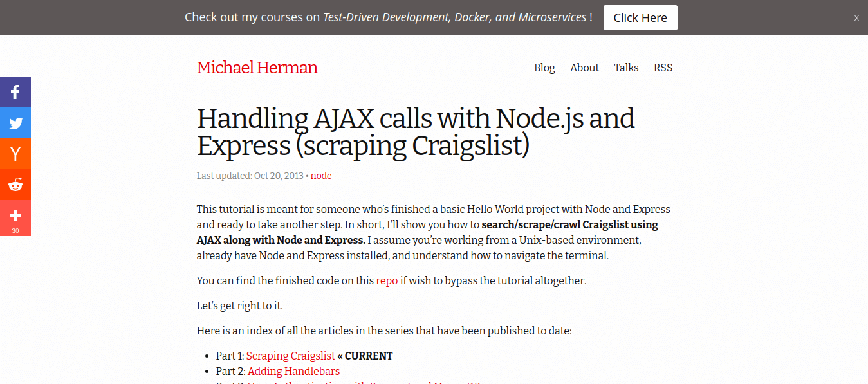Screen dimensions: 868x384
Task: Click the Michael Herman site title
Action: click(257, 67)
